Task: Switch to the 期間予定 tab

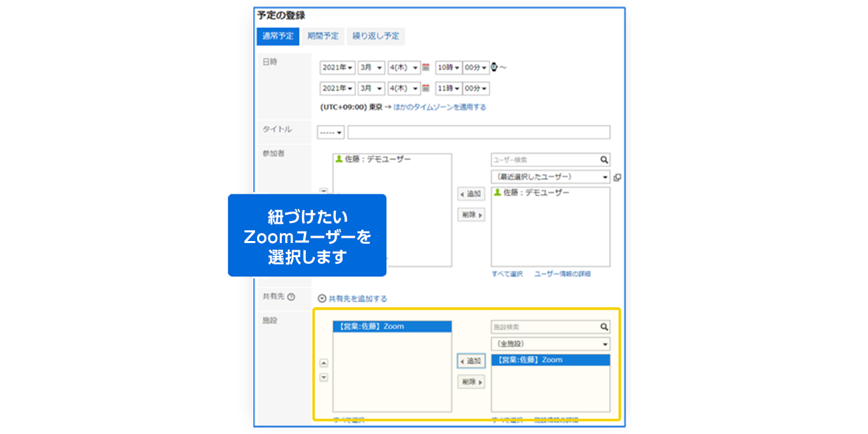Action: [322, 36]
